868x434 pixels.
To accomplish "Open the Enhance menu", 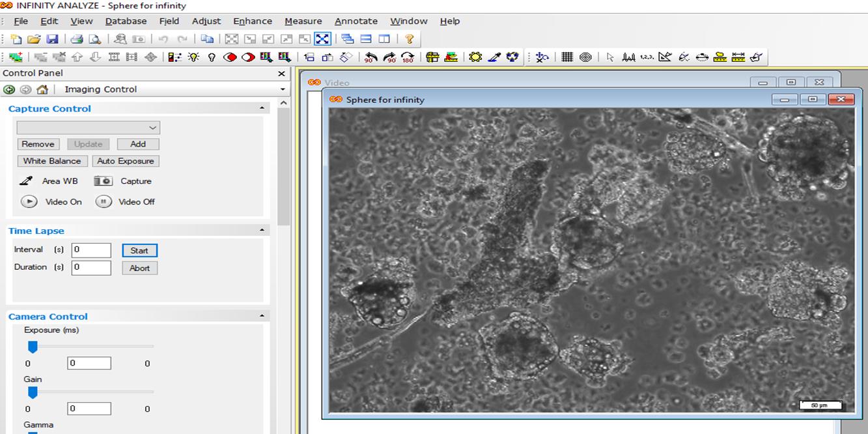I will [x=253, y=21].
